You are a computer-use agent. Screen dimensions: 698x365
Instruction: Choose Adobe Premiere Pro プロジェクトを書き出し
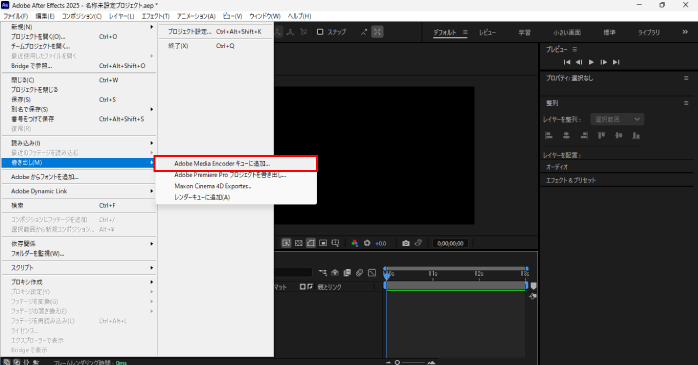[235, 175]
